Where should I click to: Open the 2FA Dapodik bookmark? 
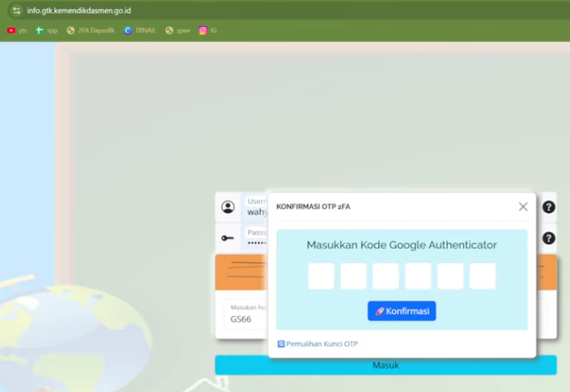[x=90, y=30]
